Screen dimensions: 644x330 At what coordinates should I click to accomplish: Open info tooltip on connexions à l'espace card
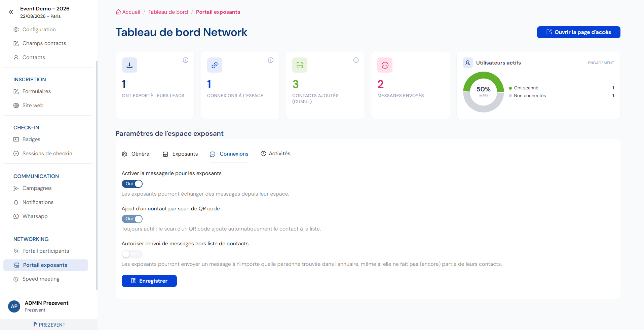(x=271, y=60)
